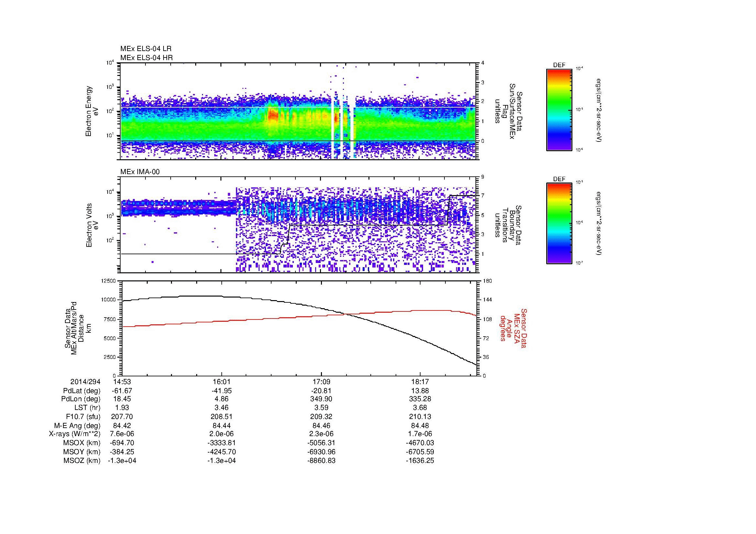Click the MSOZ value -1636.25
Image resolution: width=756 pixels, height=534 pixels.
click(420, 461)
